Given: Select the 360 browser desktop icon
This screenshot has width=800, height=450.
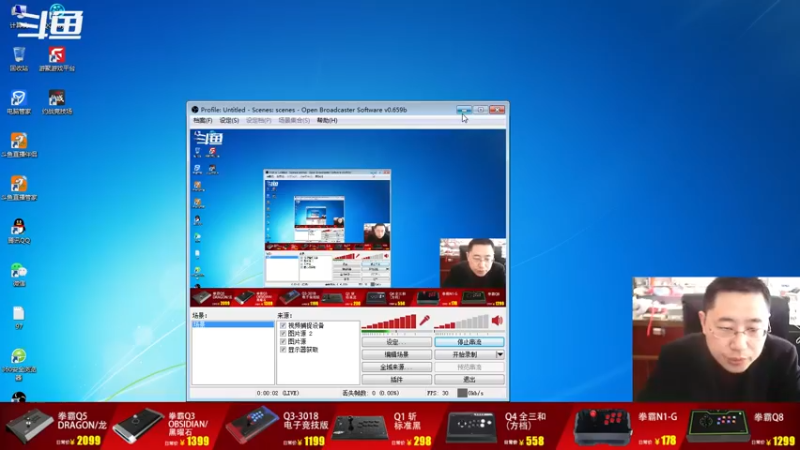Looking at the screenshot, I should coord(19,364).
